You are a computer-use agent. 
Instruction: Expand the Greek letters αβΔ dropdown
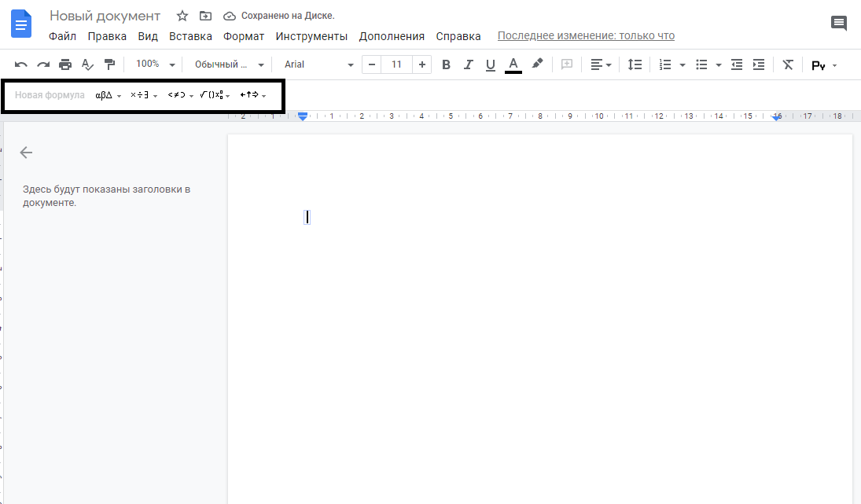coord(108,96)
